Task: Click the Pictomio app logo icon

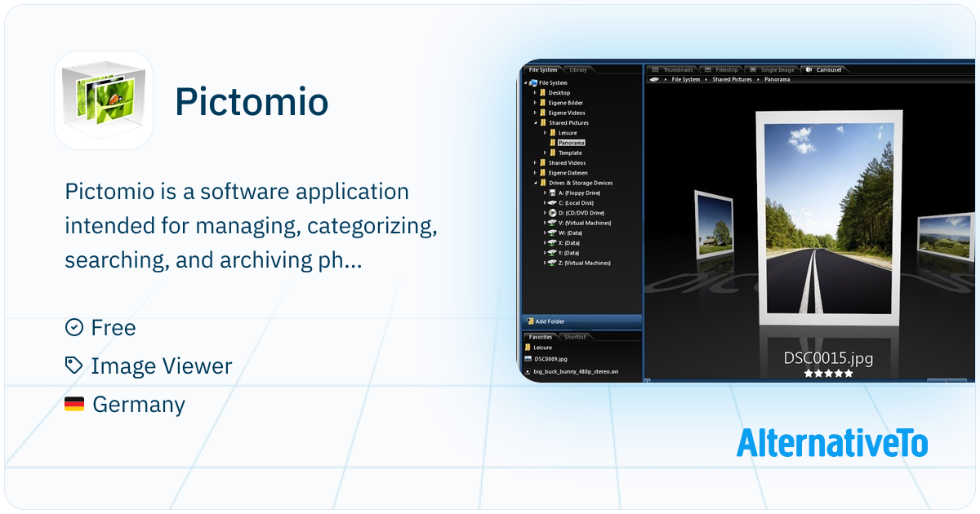Action: (x=103, y=100)
